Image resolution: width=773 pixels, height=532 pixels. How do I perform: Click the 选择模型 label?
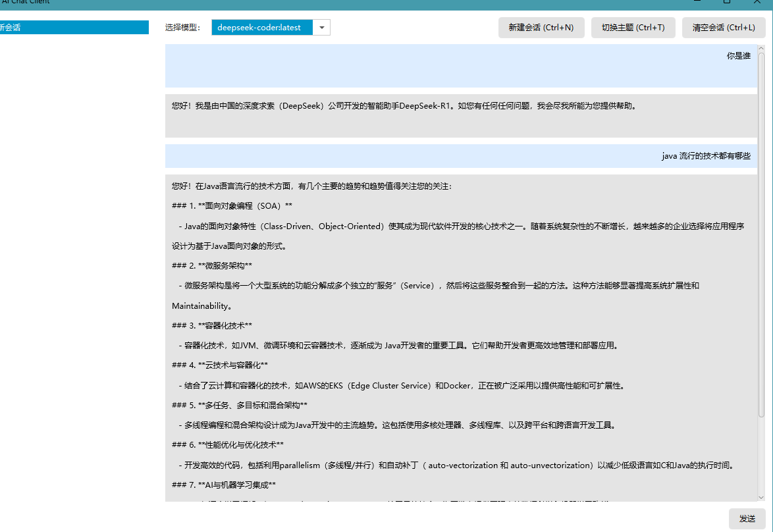point(183,28)
